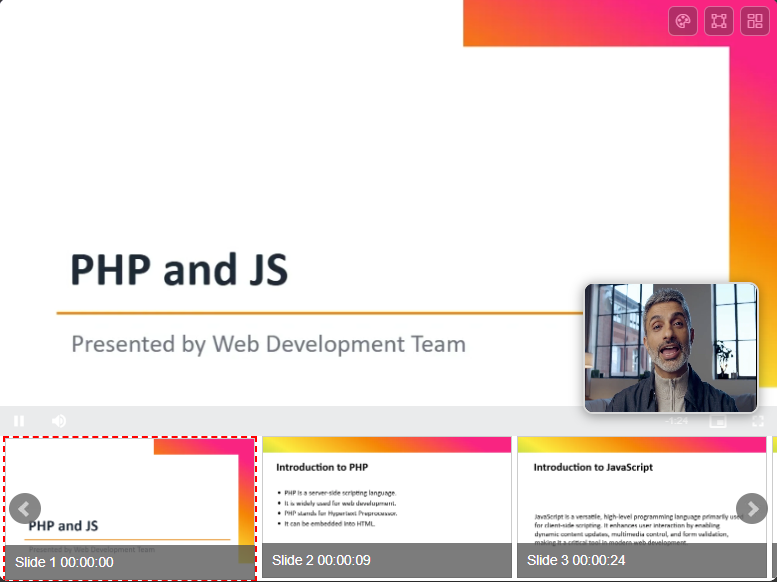Click the remaining time display -1:24
This screenshot has height=582, width=777.
(x=676, y=421)
